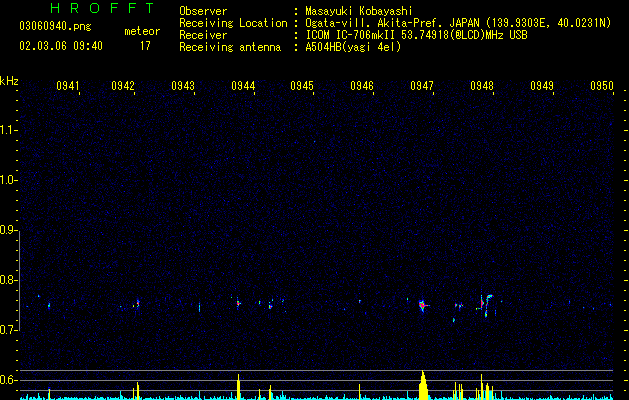Click the 0.9 kHz axis label

tap(9, 230)
